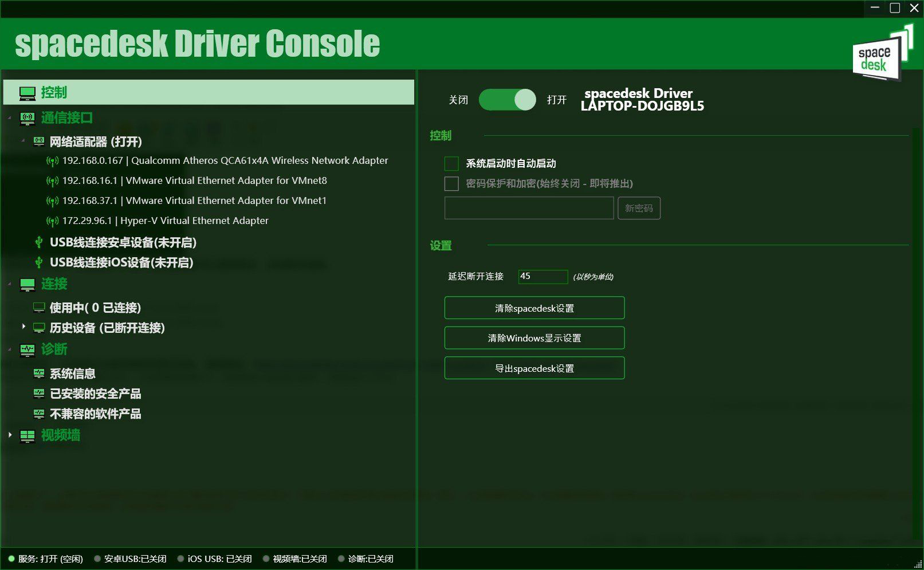Enable 系统启动时自动启动 checkbox
Viewport: 924px width, 570px height.
point(451,164)
